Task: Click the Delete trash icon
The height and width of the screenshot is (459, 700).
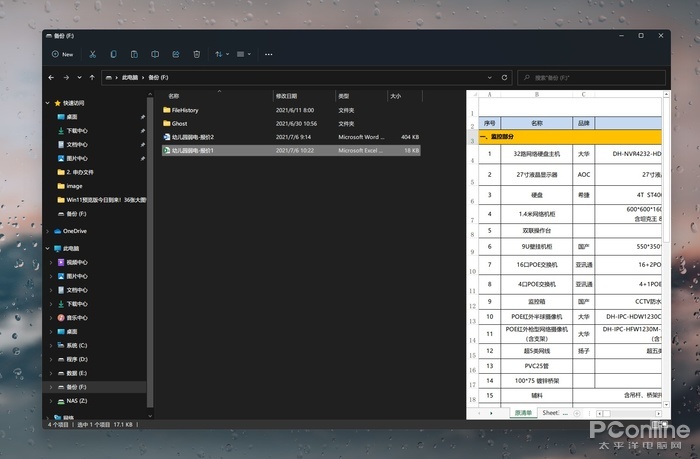Action: pos(197,54)
